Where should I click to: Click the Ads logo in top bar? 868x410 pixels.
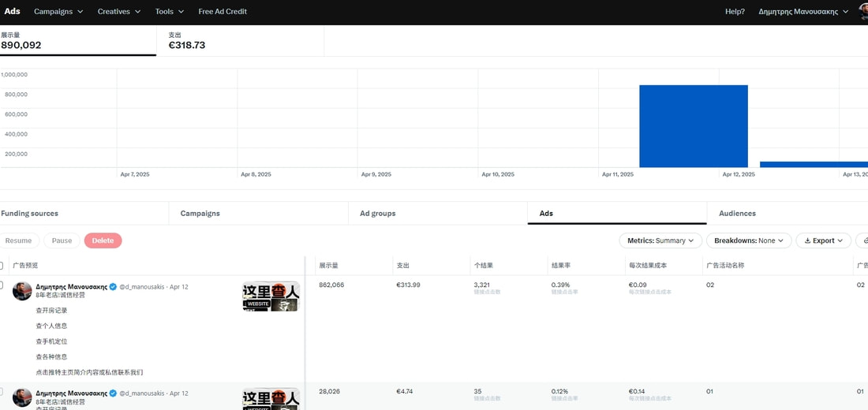[x=13, y=12]
